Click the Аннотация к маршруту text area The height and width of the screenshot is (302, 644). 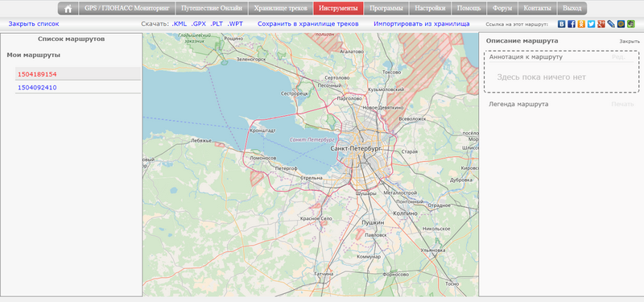tap(561, 72)
